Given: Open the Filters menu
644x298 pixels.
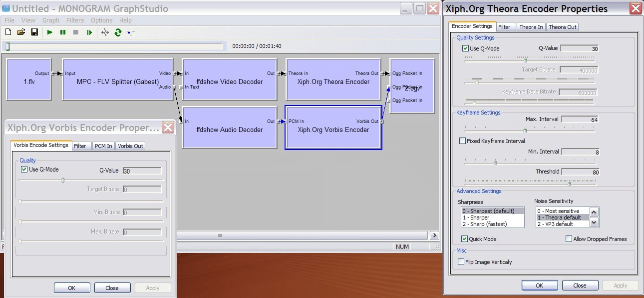Looking at the screenshot, I should pyautogui.click(x=75, y=20).
